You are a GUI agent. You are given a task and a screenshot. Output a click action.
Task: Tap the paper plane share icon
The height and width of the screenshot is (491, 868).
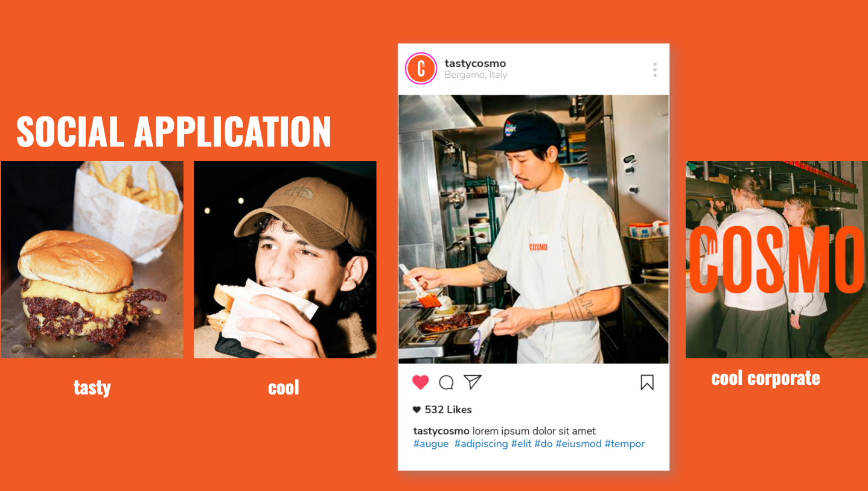tap(473, 382)
